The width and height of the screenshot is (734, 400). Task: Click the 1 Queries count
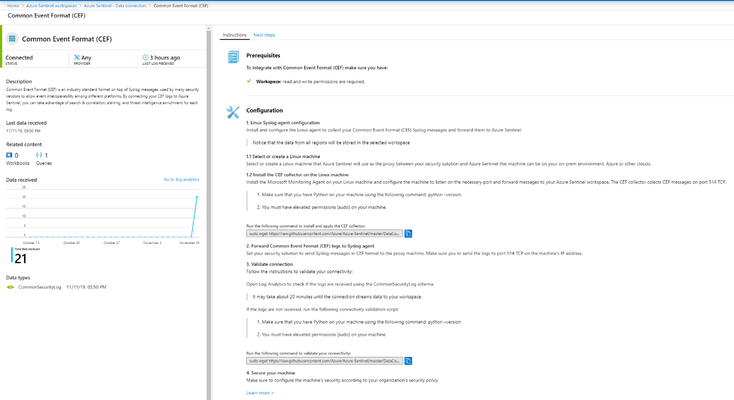point(46,156)
